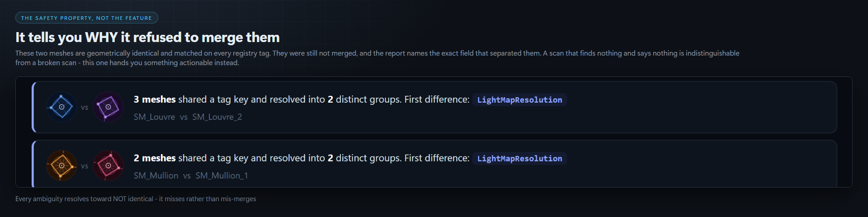Click the orange SM_Mullion mesh icon
The image size is (868, 217).
[62, 166]
